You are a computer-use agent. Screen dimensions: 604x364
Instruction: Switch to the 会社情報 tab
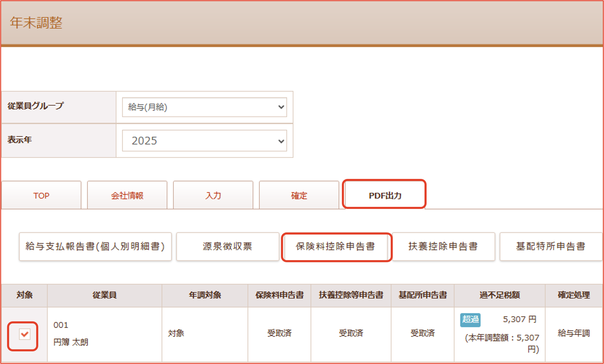point(127,195)
